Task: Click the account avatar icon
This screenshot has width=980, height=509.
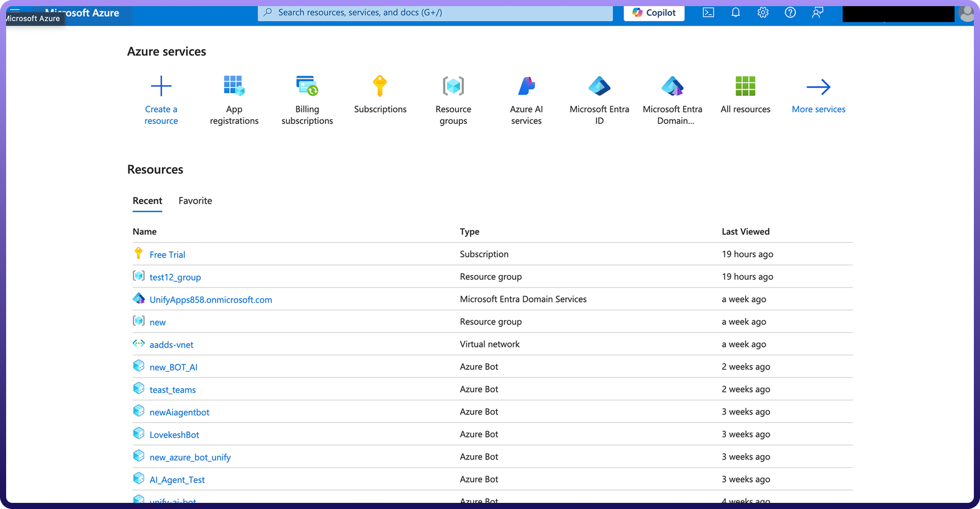Action: pos(966,14)
